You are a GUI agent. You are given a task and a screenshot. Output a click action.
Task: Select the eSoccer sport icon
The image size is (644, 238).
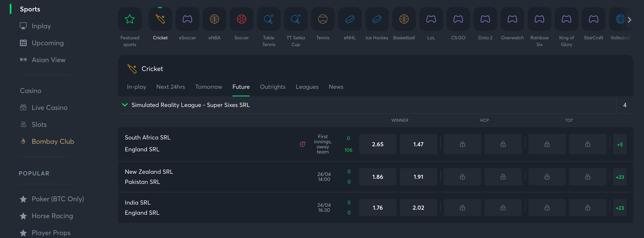click(x=187, y=19)
